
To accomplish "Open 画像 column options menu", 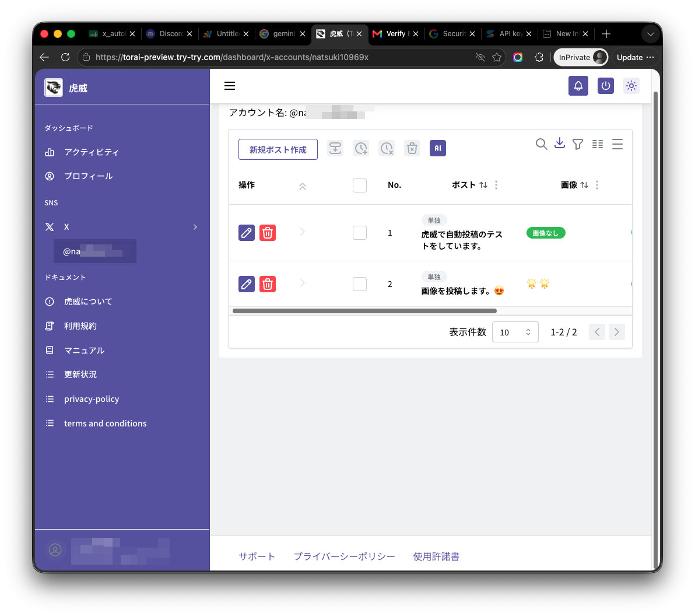I will [597, 185].
